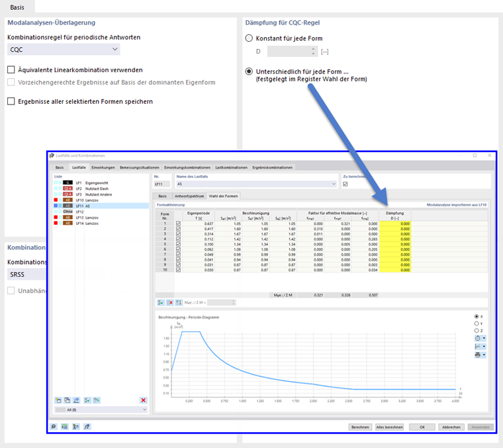Viewport: 503px width, 448px height.
Task: Select the Y direction radio button for the diagram
Action: tap(477, 324)
